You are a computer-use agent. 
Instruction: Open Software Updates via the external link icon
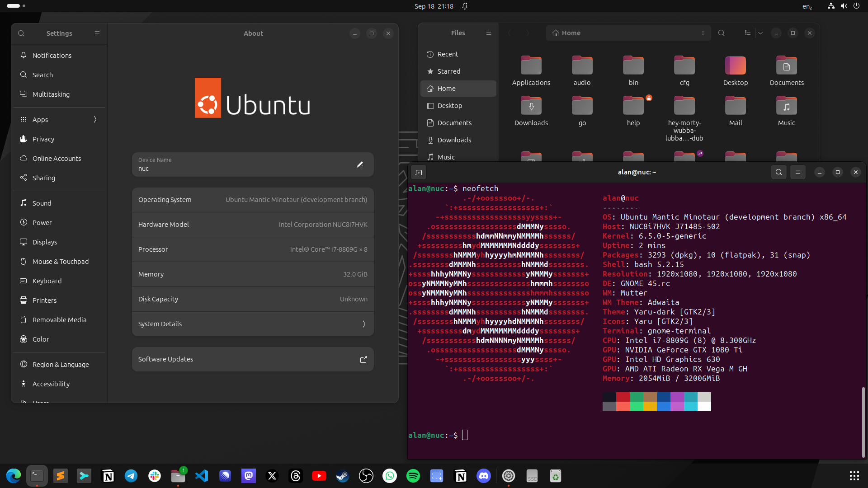point(363,359)
